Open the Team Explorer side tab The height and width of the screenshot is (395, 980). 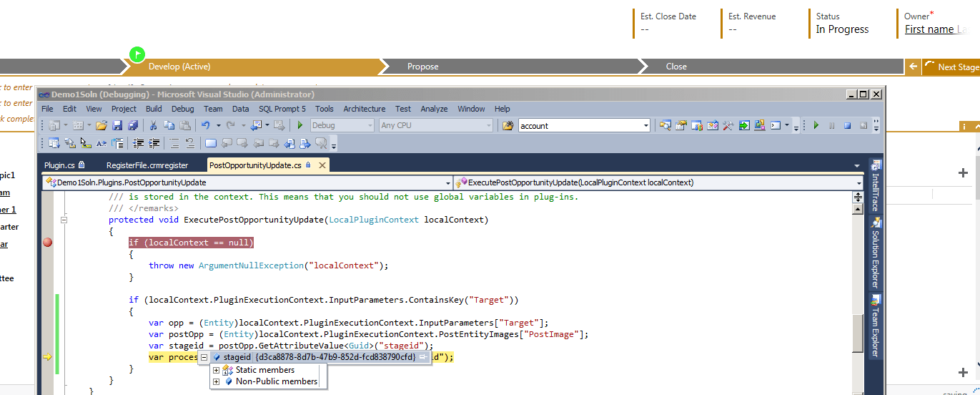coord(876,326)
